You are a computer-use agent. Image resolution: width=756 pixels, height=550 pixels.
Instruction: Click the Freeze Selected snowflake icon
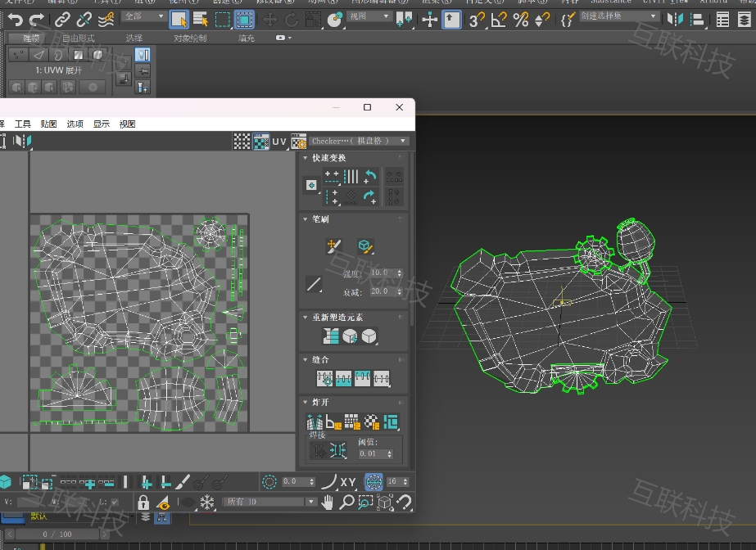(x=207, y=503)
